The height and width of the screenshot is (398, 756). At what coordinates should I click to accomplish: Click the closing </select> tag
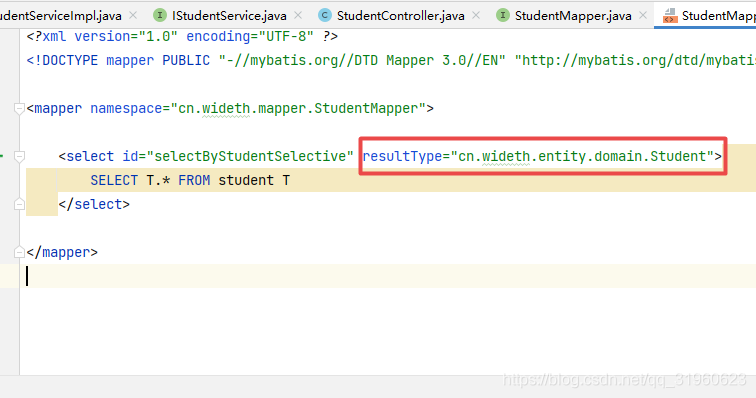point(94,205)
